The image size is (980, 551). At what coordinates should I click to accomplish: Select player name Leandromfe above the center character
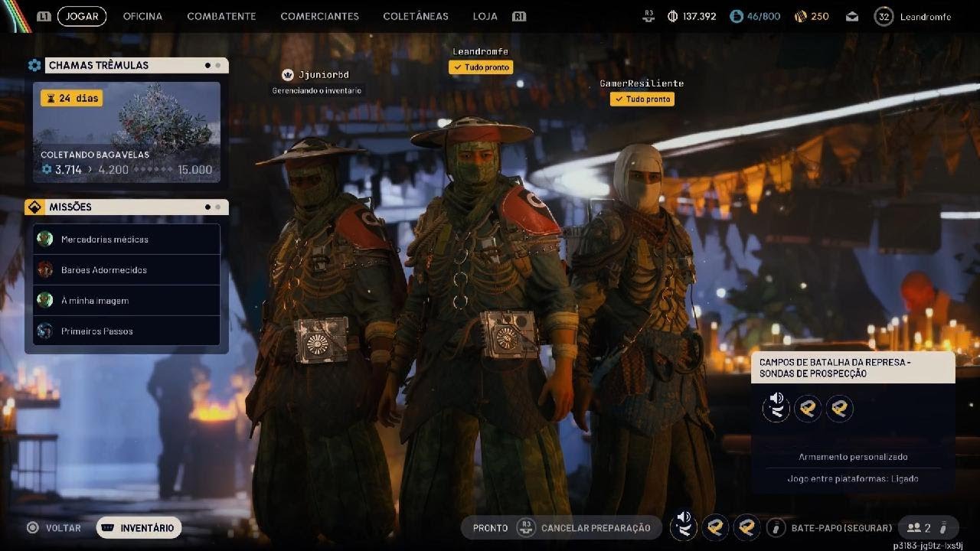pos(480,51)
